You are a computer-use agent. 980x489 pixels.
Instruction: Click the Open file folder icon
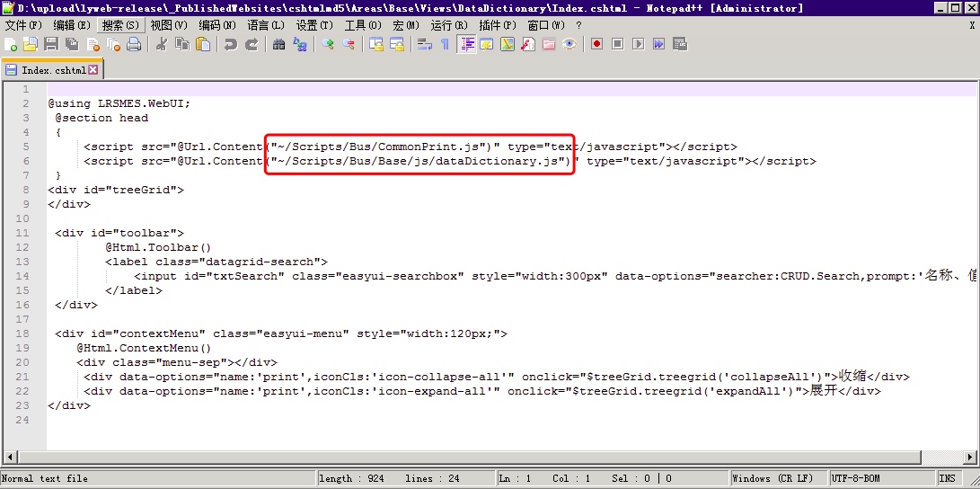(31, 44)
